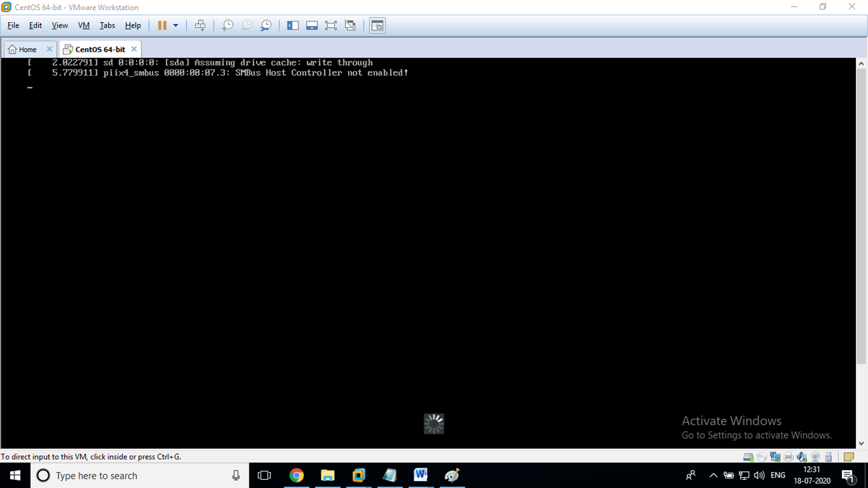Open the hidden icons arrow in system tray
Image resolution: width=868 pixels, height=488 pixels.
[x=713, y=475]
